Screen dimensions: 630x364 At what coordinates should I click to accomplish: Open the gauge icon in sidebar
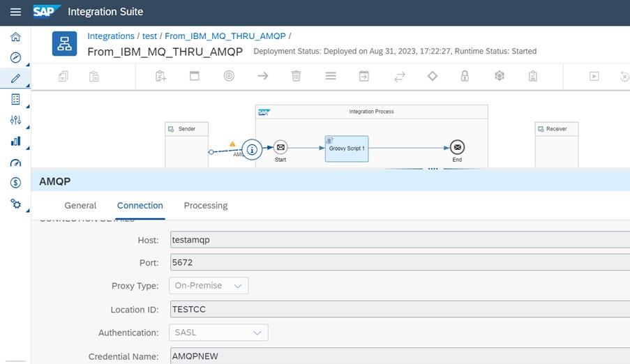click(15, 162)
